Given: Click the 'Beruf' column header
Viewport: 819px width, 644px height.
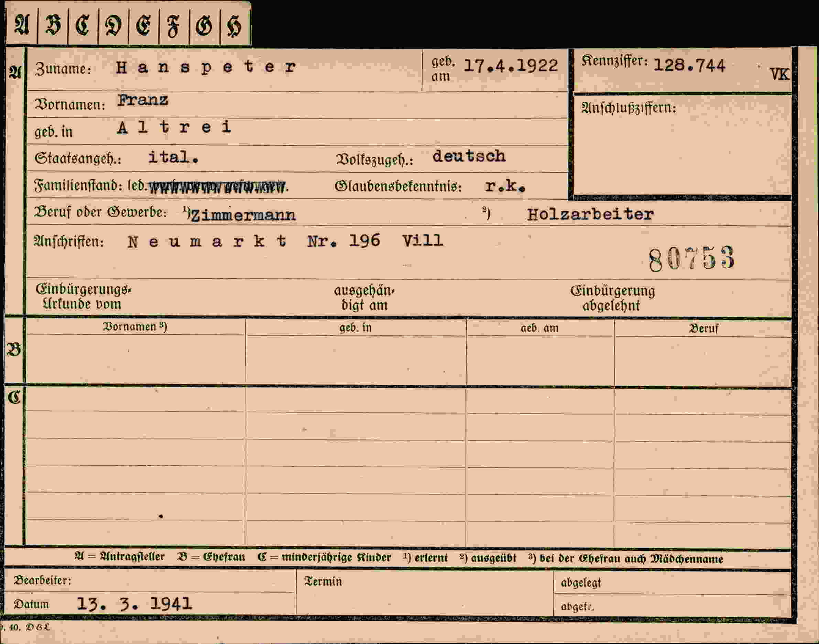Looking at the screenshot, I should [703, 329].
